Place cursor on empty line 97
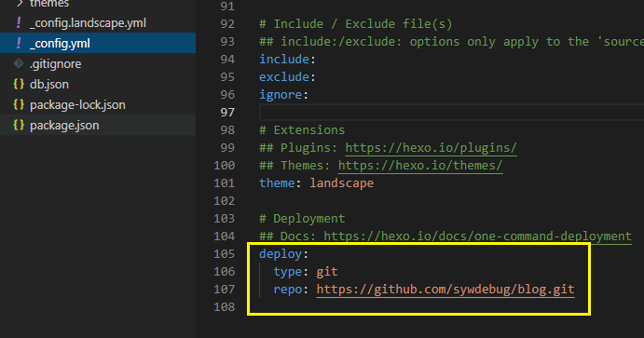Viewport: 644px width, 338px height. tap(451, 113)
